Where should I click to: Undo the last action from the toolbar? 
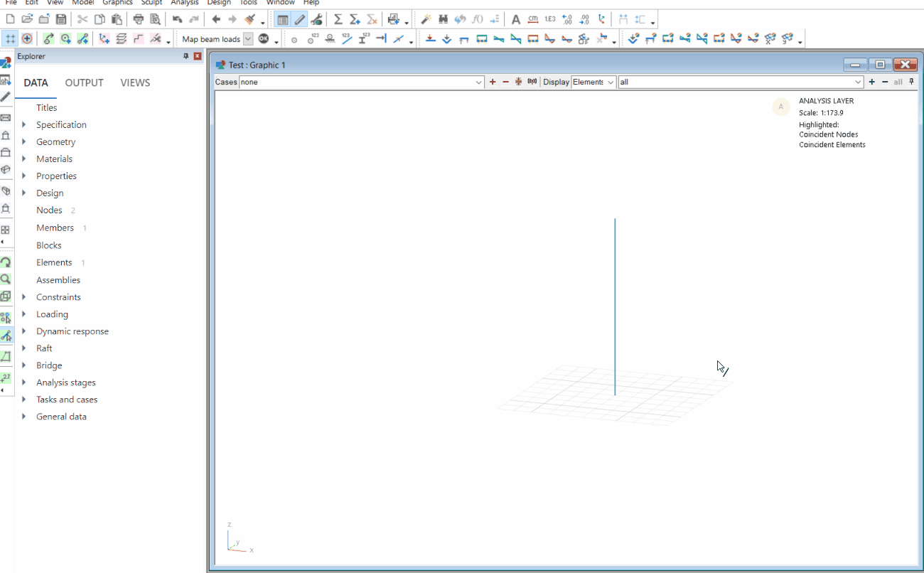coord(176,19)
